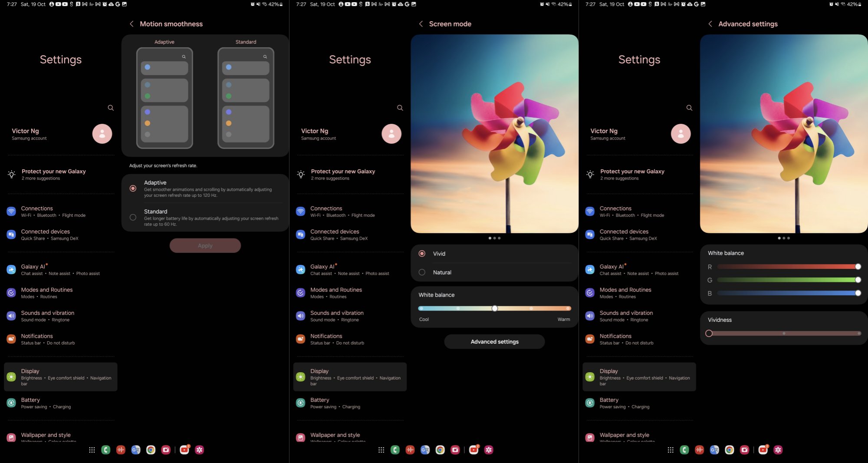Tap pinwheel preview image in Advanced settings
Screen dimensions: 868x463
[x=784, y=134]
